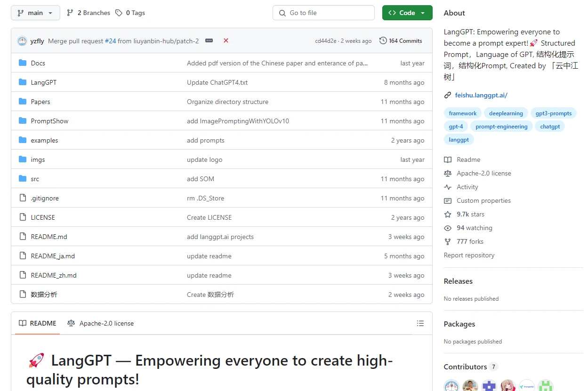Select the prompt-engineering topic tag
Image resolution: width=588 pixels, height=391 pixels.
tap(501, 127)
